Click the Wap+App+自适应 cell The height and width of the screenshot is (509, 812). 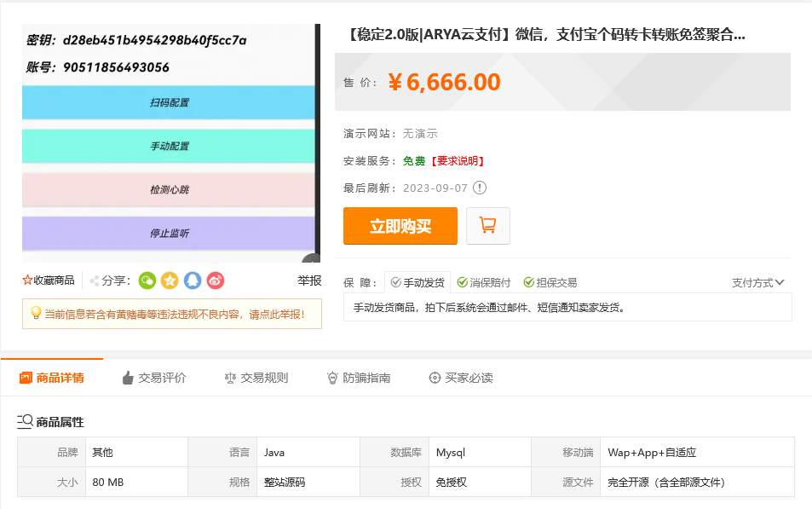[x=697, y=453]
